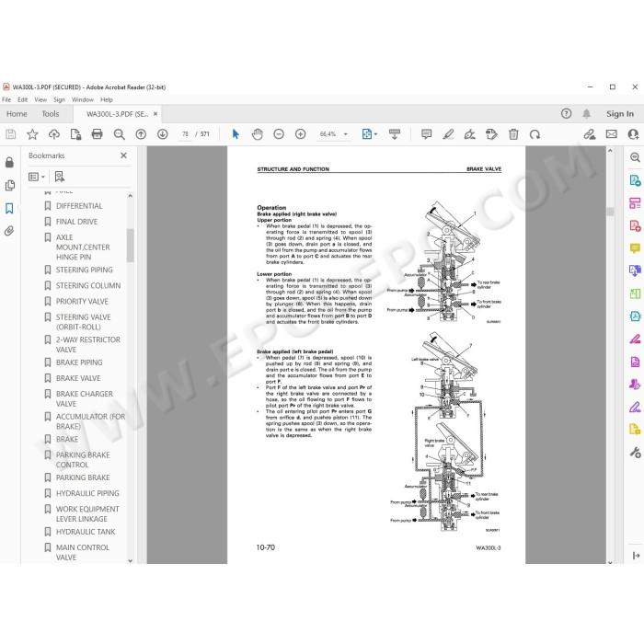Open the scrolling mode read icon

pyautogui.click(x=395, y=134)
